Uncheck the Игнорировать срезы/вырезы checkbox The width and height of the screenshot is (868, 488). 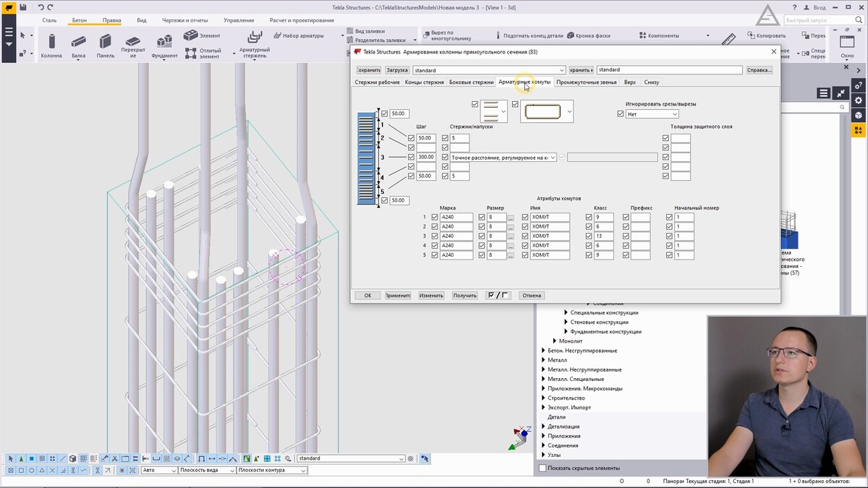point(621,114)
